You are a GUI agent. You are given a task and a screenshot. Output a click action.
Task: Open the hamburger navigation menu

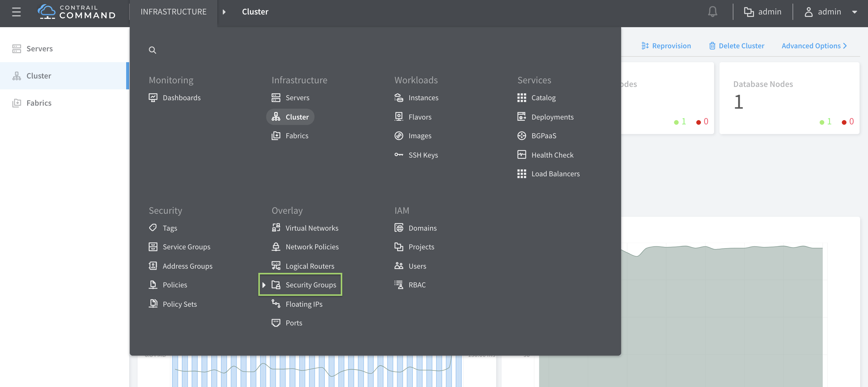coord(16,12)
